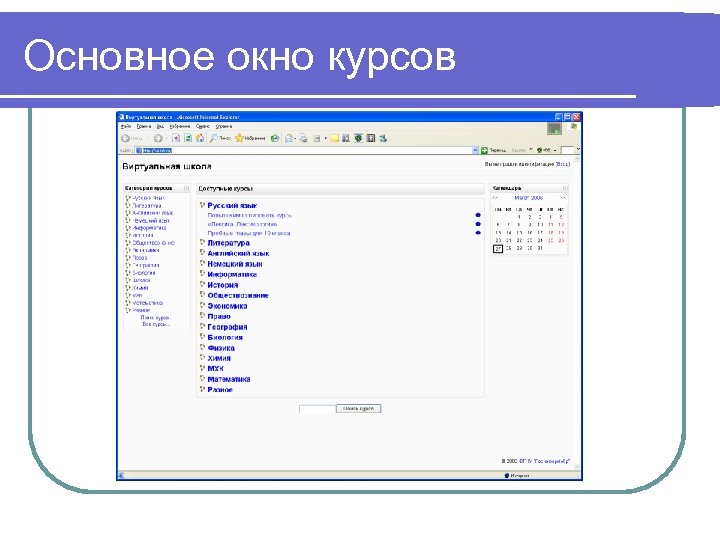
Task: Collapse the Календарь block
Action: [565, 188]
